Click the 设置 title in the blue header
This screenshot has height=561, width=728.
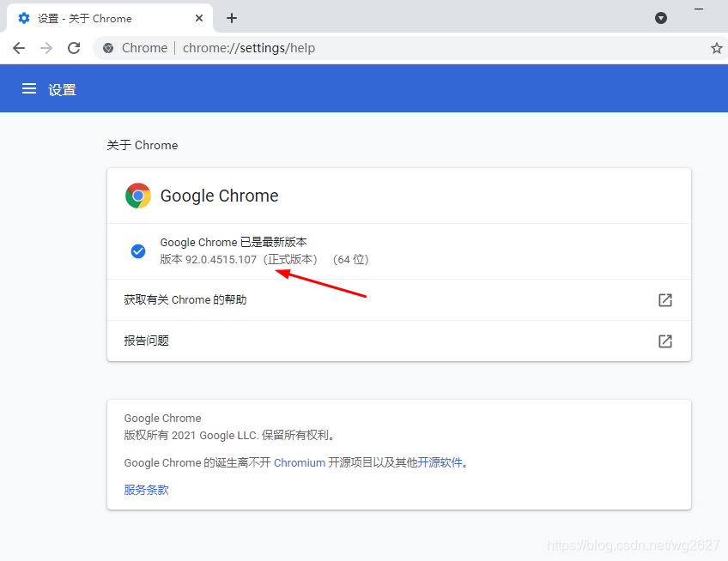[x=62, y=89]
